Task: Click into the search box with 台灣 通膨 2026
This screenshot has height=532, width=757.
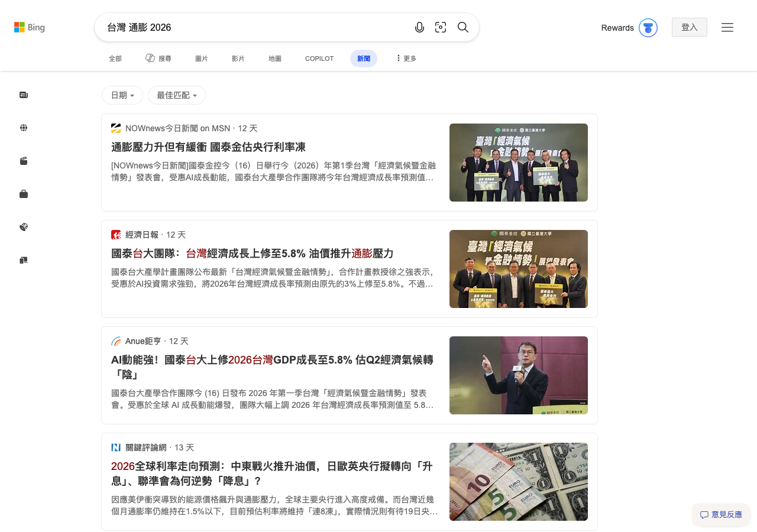Action: click(254, 27)
